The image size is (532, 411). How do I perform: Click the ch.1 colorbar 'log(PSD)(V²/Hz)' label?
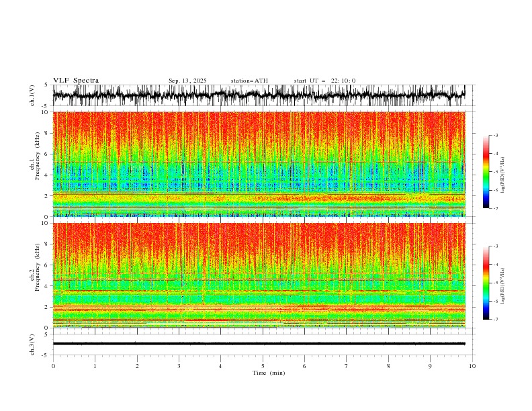503,175
